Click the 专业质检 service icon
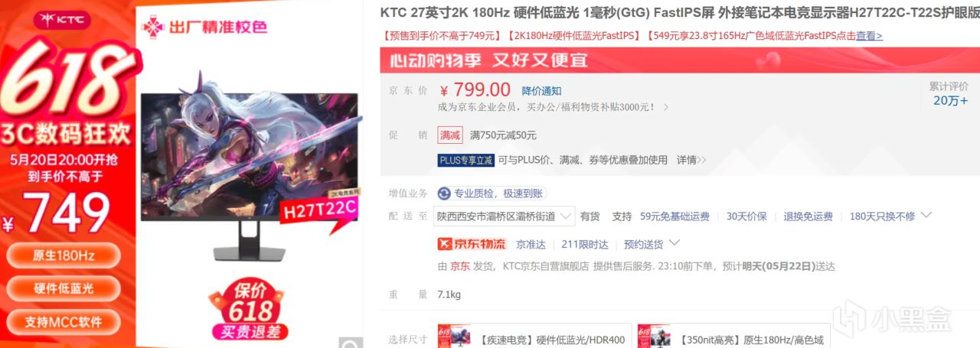 pos(443,194)
